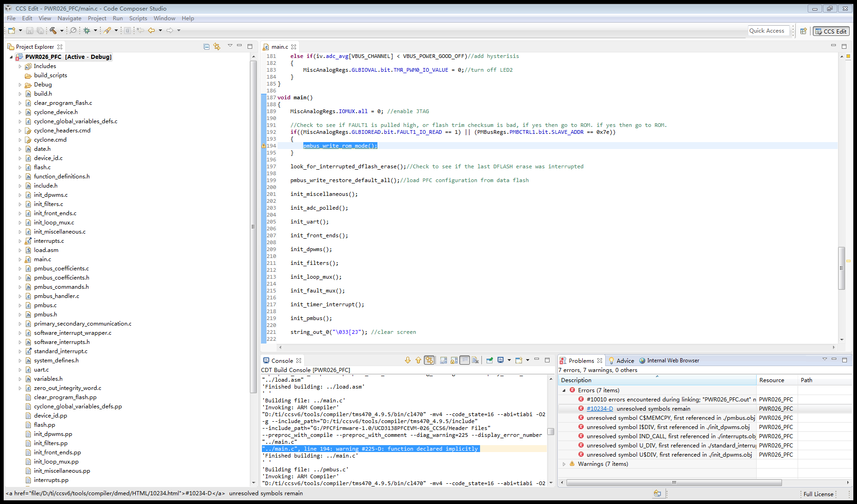This screenshot has height=504, width=857.
Task: Click the Open Perspective icon
Action: point(803,31)
